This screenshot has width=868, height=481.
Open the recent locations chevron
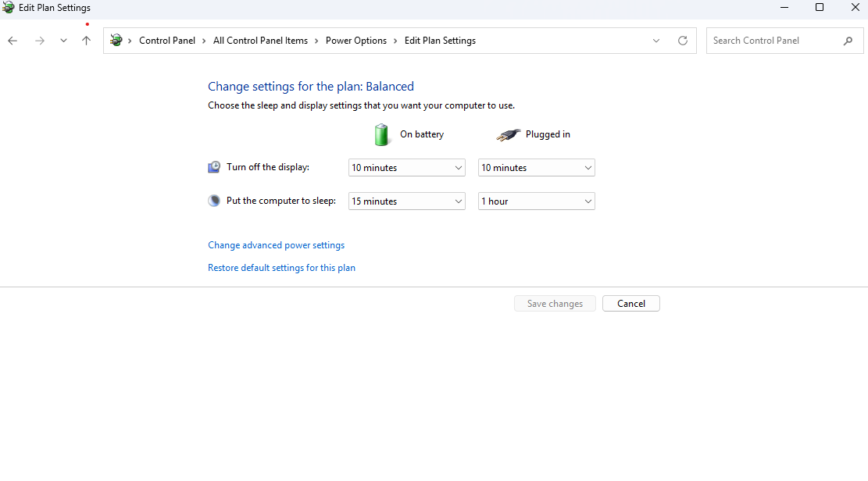(63, 41)
